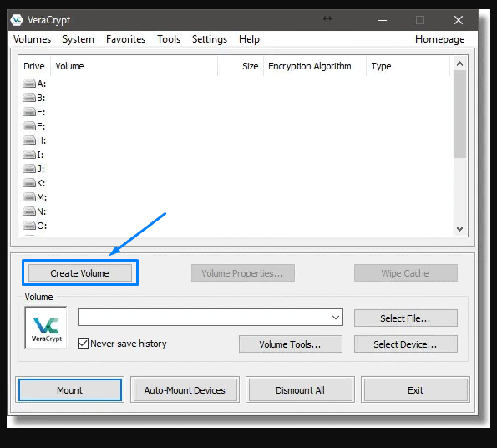The height and width of the screenshot is (448, 497).
Task: Select drive K: icon in list
Action: 29,183
